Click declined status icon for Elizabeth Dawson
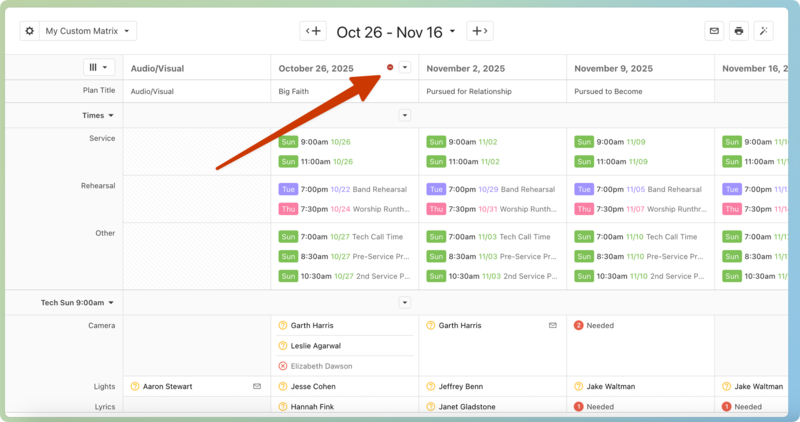The width and height of the screenshot is (800, 422). tap(283, 366)
